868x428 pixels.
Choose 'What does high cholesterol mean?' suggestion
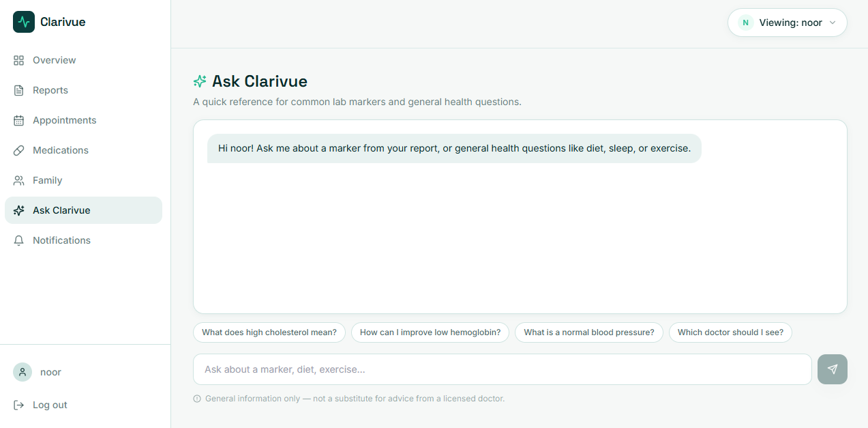tap(269, 332)
